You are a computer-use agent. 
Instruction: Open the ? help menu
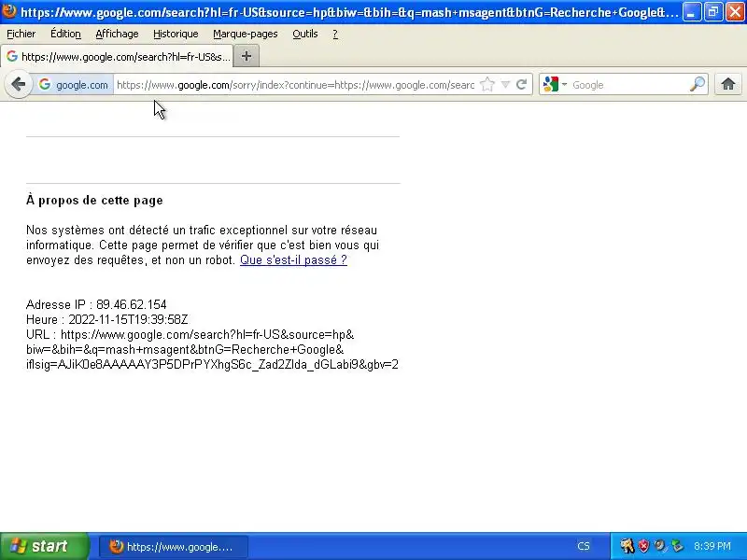[335, 34]
